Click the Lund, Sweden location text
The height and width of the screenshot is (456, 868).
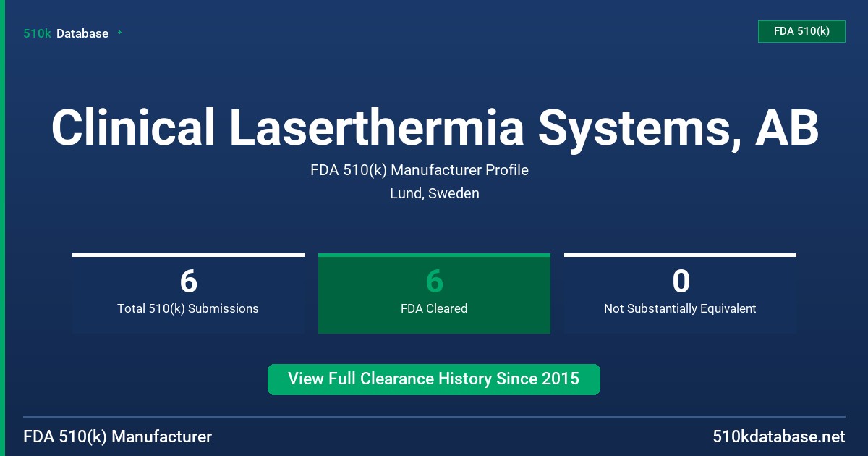coord(434,193)
